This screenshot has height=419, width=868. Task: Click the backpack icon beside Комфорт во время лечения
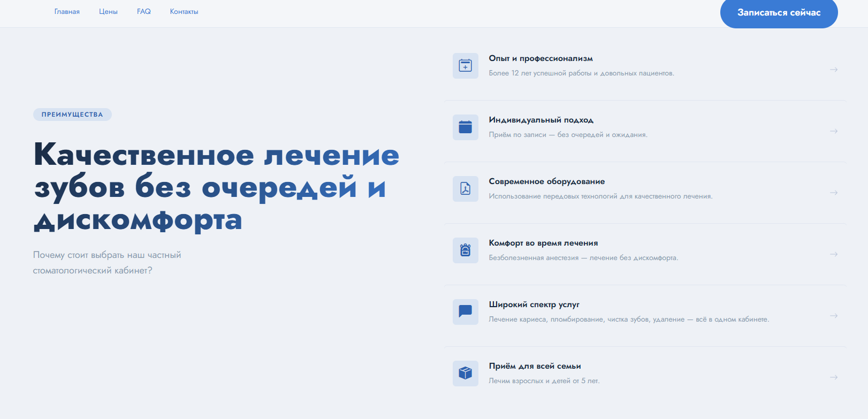(465, 250)
